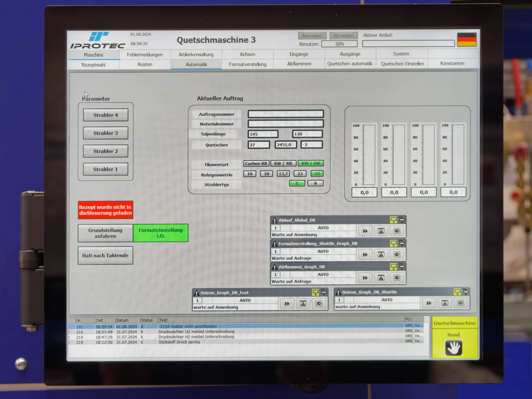Click Grundstellung anfahren button
The width and height of the screenshot is (532, 399).
click(105, 233)
